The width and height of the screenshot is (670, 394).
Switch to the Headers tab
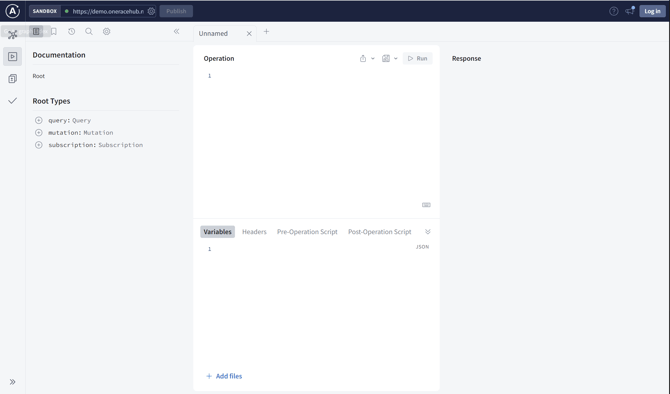(x=254, y=232)
